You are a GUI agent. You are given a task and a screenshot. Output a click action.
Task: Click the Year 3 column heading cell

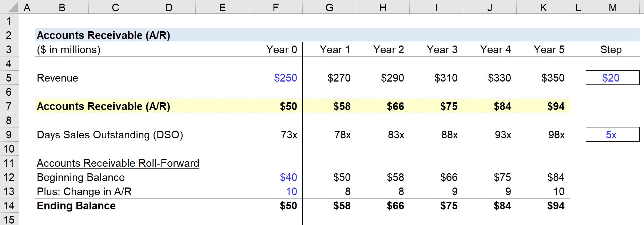point(436,50)
